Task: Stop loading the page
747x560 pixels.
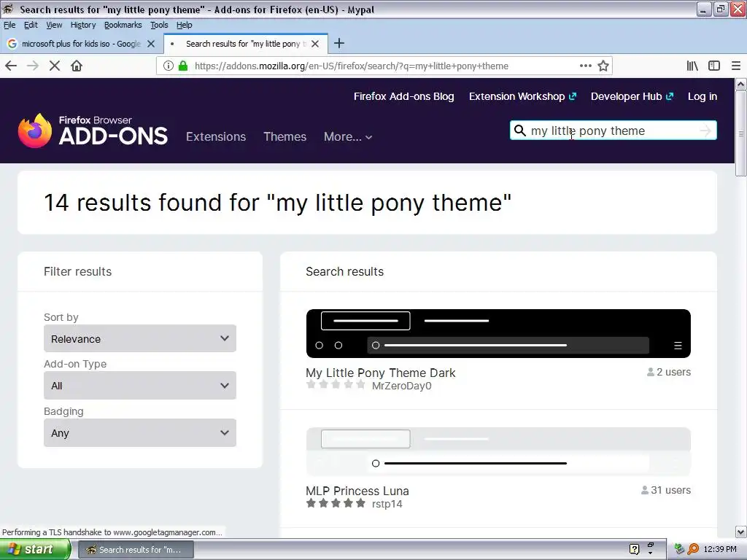Action: [55, 66]
